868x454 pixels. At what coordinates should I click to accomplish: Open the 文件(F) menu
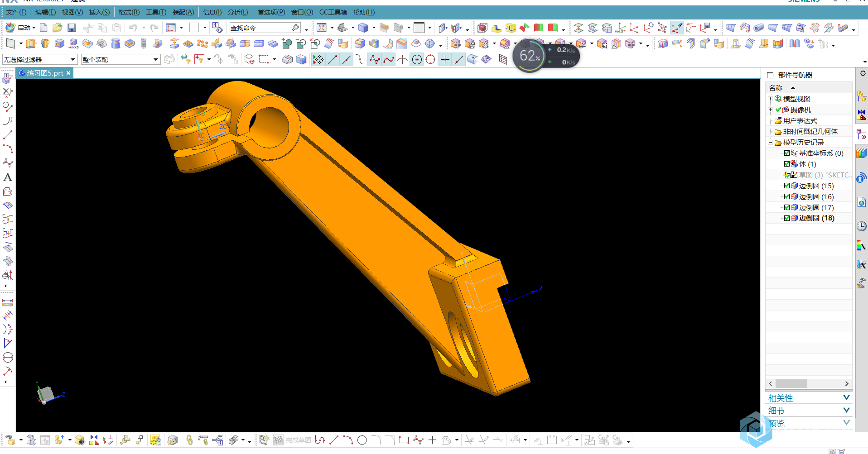click(16, 12)
